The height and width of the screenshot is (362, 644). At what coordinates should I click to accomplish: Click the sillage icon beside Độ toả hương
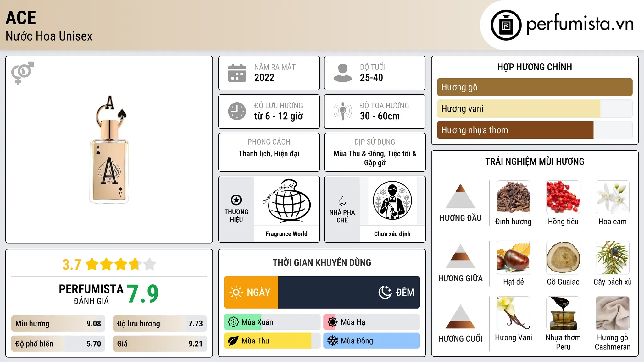[x=343, y=111]
